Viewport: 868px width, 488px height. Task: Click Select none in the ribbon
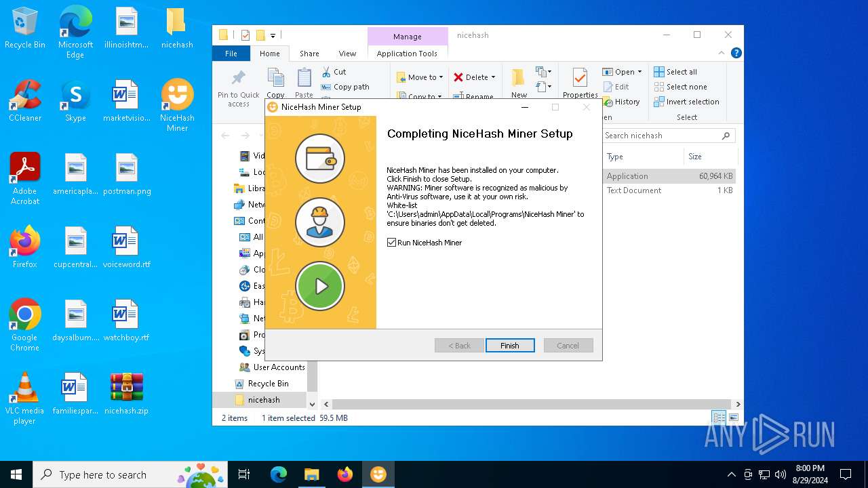tap(680, 87)
